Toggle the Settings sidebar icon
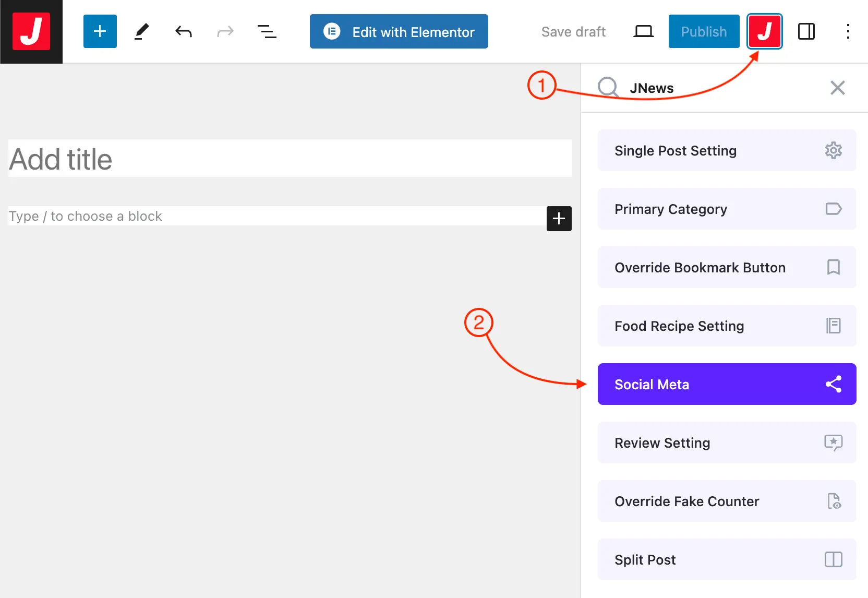The height and width of the screenshot is (598, 868). point(806,32)
